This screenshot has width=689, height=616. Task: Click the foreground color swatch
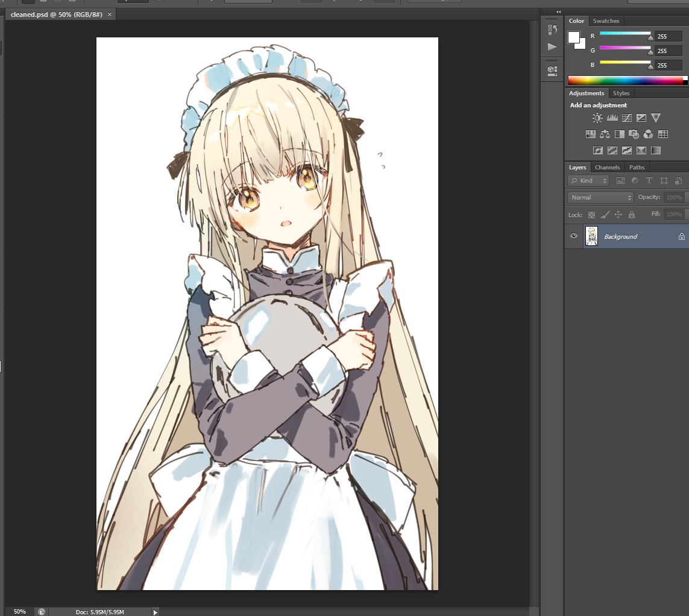573,37
